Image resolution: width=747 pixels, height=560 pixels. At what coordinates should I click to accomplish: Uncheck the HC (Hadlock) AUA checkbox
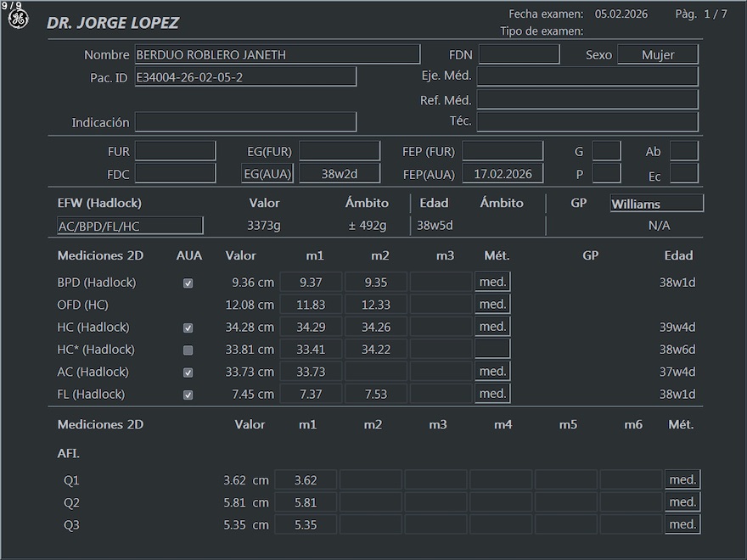coord(188,328)
